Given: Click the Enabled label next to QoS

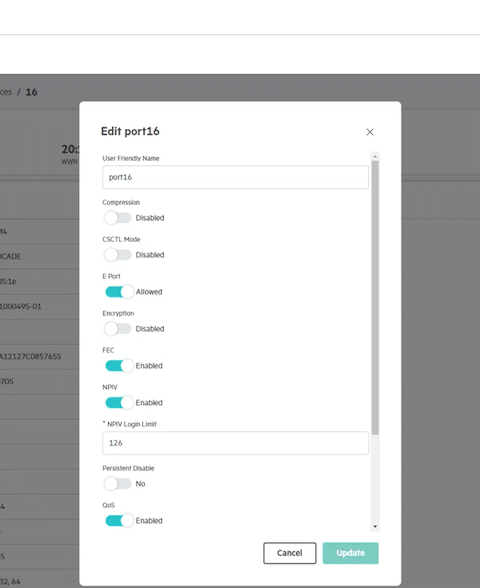Looking at the screenshot, I should pyautogui.click(x=149, y=520).
